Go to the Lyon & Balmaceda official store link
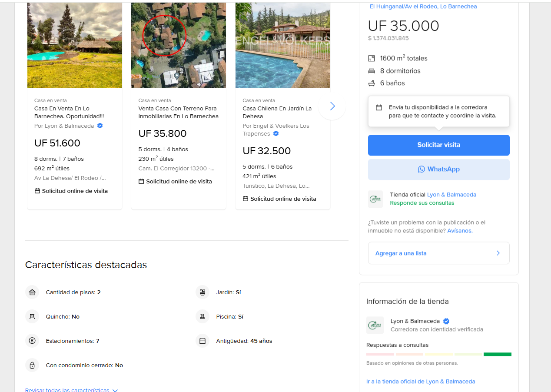 421,382
